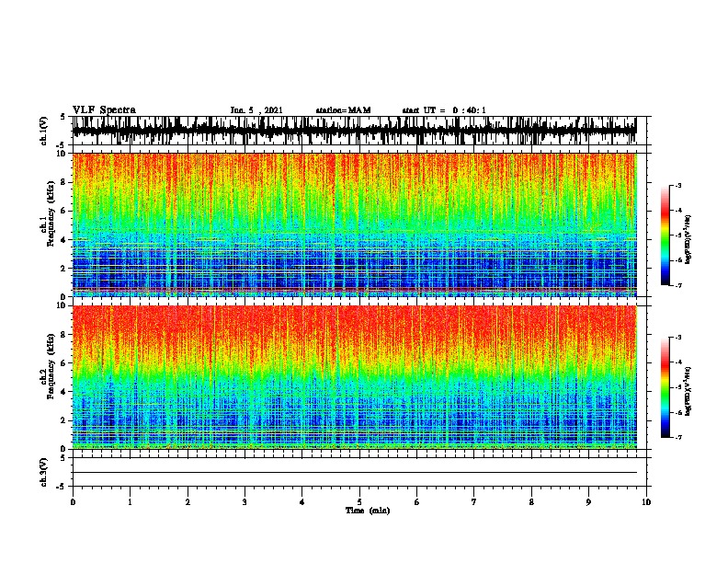Click the "-7" label on ch.2 color bar

tap(678, 438)
